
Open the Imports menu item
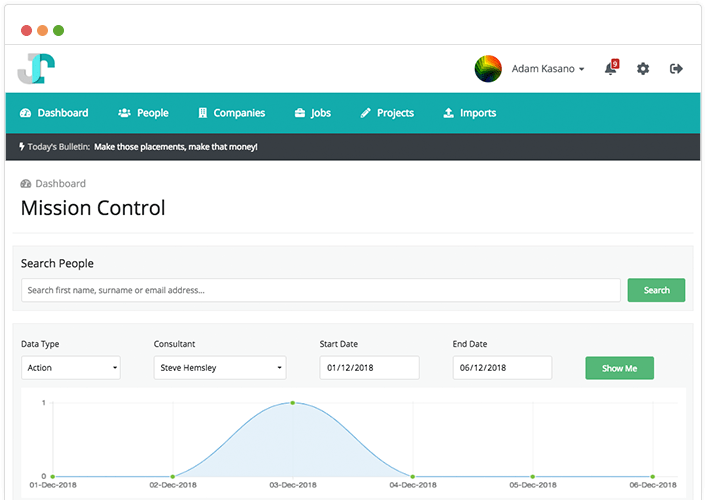tap(469, 113)
